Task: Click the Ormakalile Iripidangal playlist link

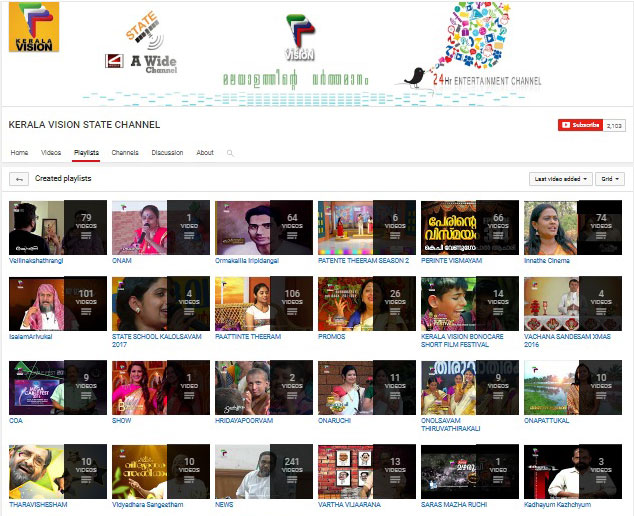Action: (x=247, y=260)
